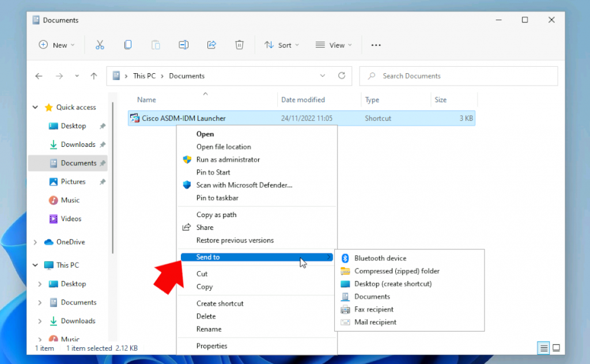Go up one folder level
This screenshot has width=590, height=364.
(93, 75)
